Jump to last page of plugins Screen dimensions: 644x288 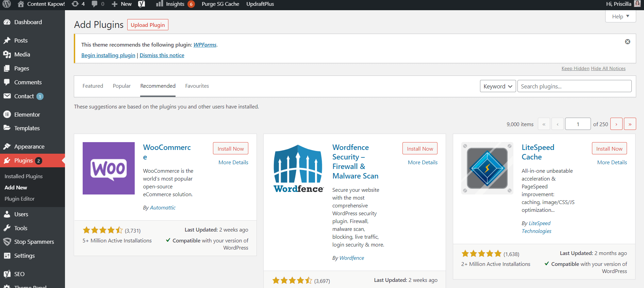click(630, 124)
